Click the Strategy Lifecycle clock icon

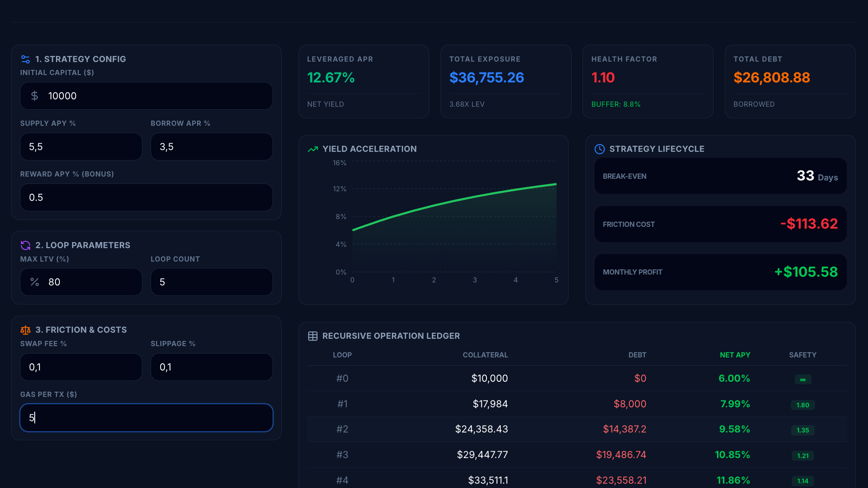599,149
